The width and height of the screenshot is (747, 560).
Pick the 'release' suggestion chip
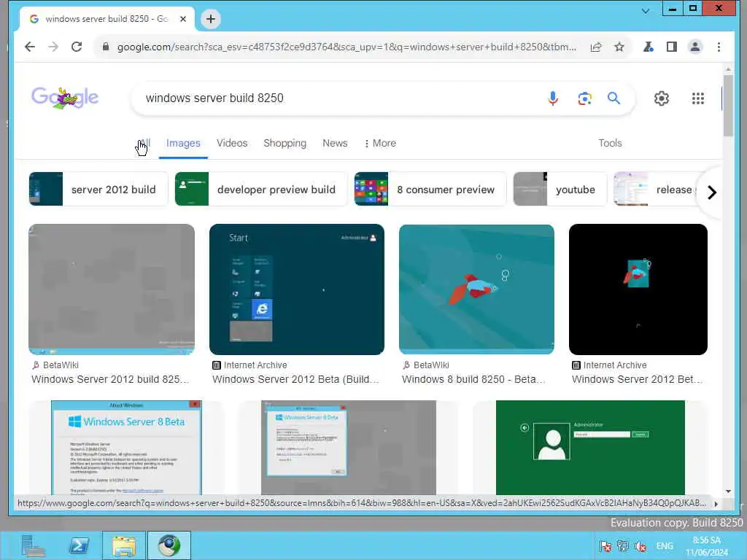657,189
